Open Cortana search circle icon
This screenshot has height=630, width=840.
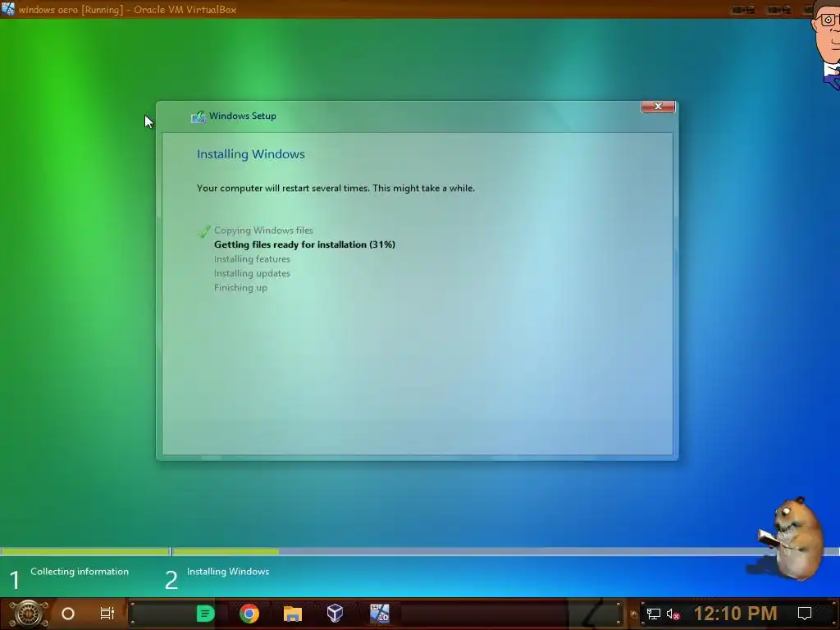point(68,614)
